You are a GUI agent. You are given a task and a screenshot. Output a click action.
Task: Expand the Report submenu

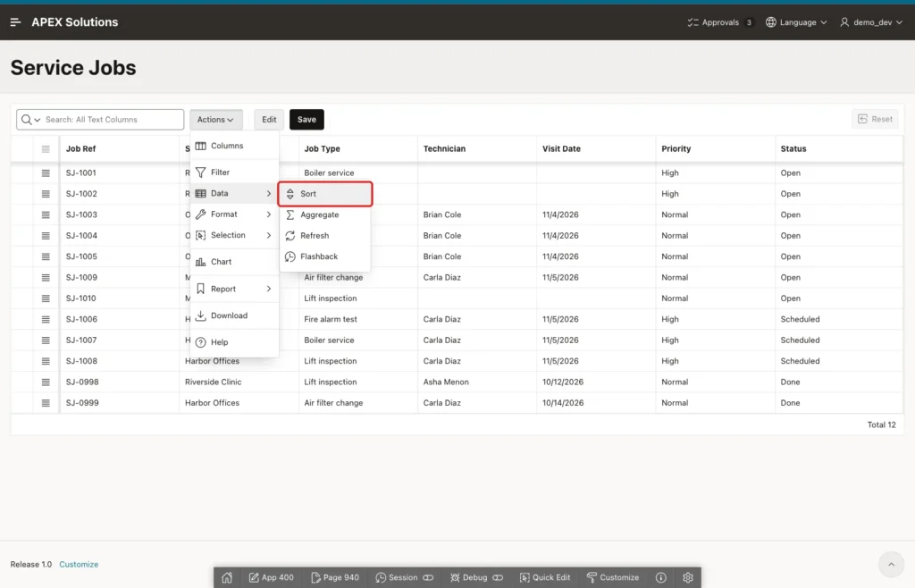(x=234, y=289)
